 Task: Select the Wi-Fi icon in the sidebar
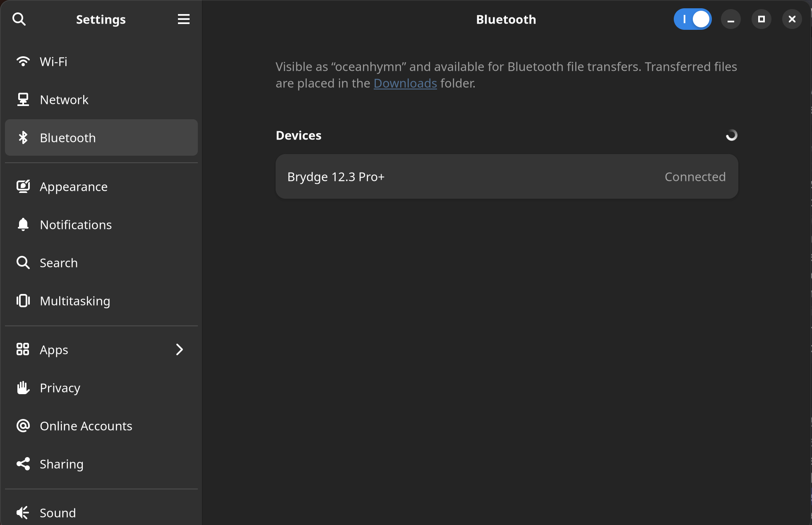click(x=23, y=61)
